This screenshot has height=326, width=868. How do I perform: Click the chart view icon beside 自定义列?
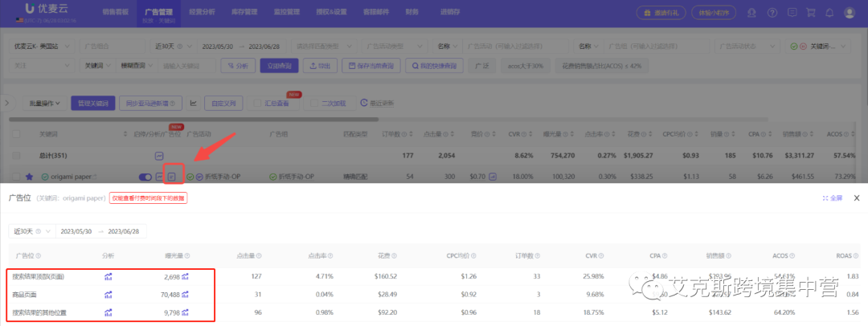193,103
